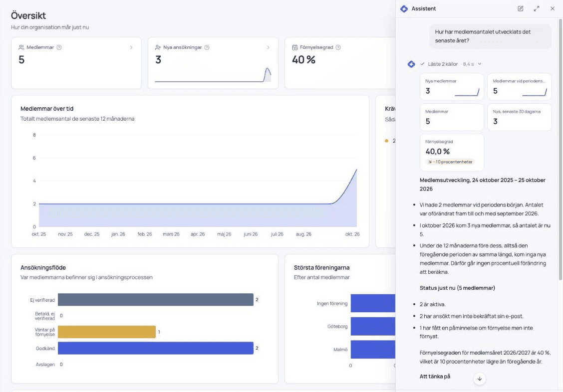Click the 'Betald, ej verifierad' row label
This screenshot has width=563, height=392.
(x=45, y=316)
